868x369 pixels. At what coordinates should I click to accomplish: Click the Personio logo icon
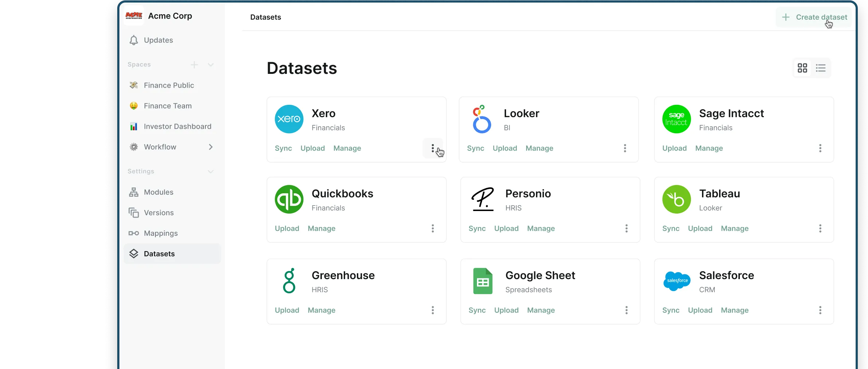[x=483, y=199]
